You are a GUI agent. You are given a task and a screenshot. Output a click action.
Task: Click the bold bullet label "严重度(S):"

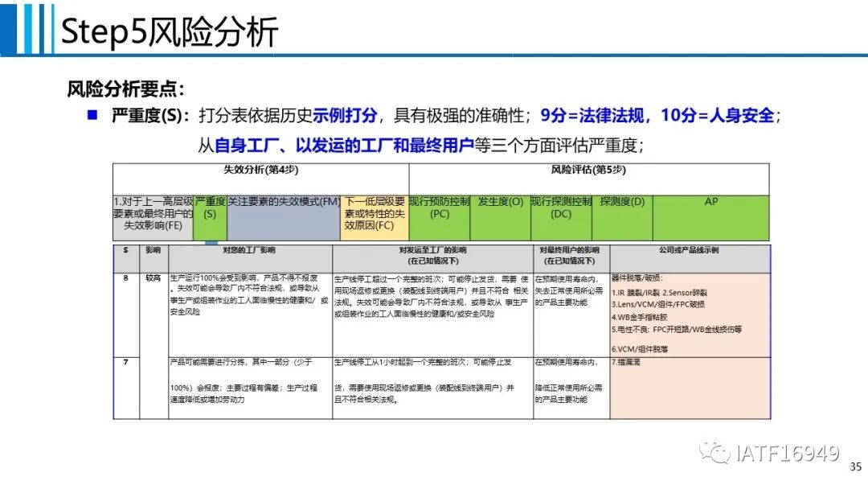(150, 116)
